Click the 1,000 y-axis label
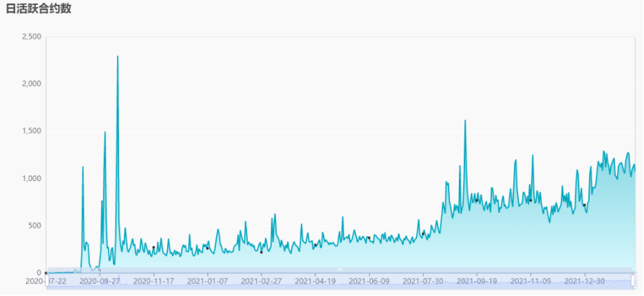The height and width of the screenshot is (296, 644). (31, 179)
